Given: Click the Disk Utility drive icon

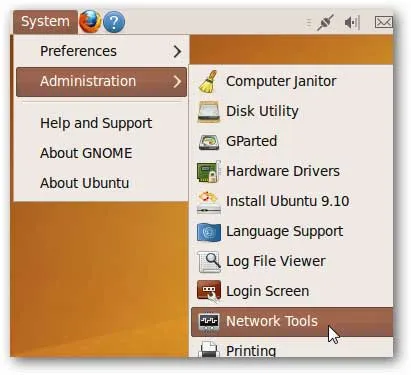Looking at the screenshot, I should (209, 112).
